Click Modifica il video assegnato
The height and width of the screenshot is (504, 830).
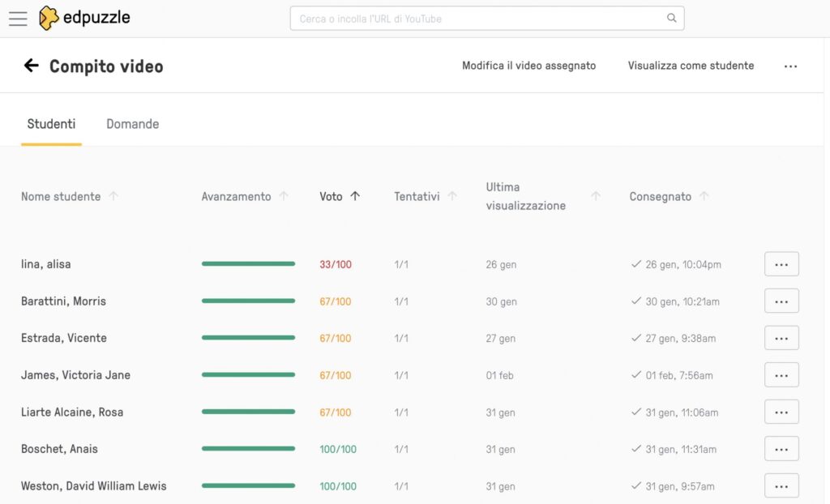(x=528, y=66)
